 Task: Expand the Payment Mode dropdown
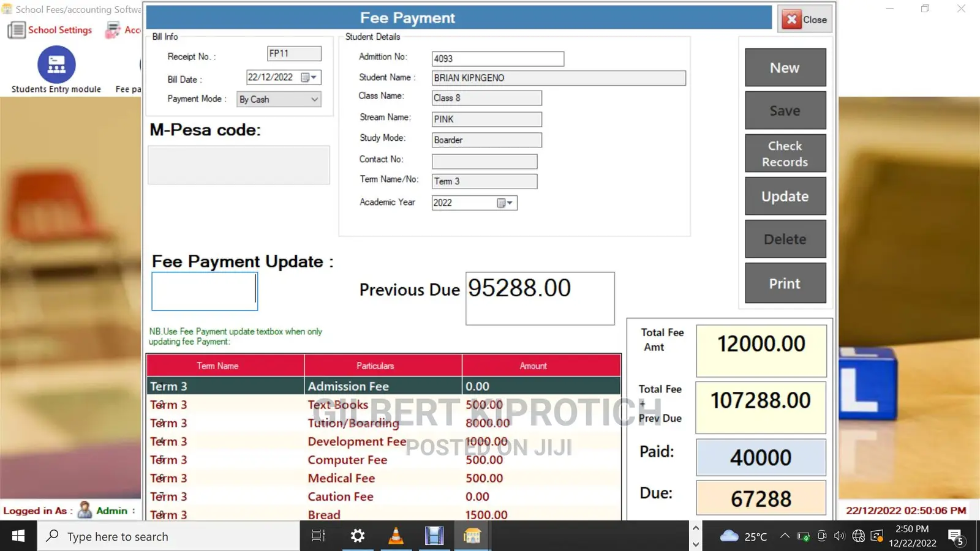[x=314, y=99]
